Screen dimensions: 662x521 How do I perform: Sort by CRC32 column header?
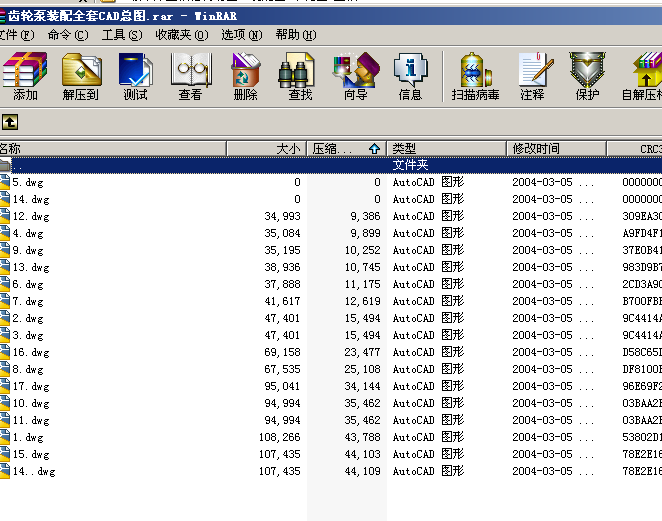pos(635,149)
